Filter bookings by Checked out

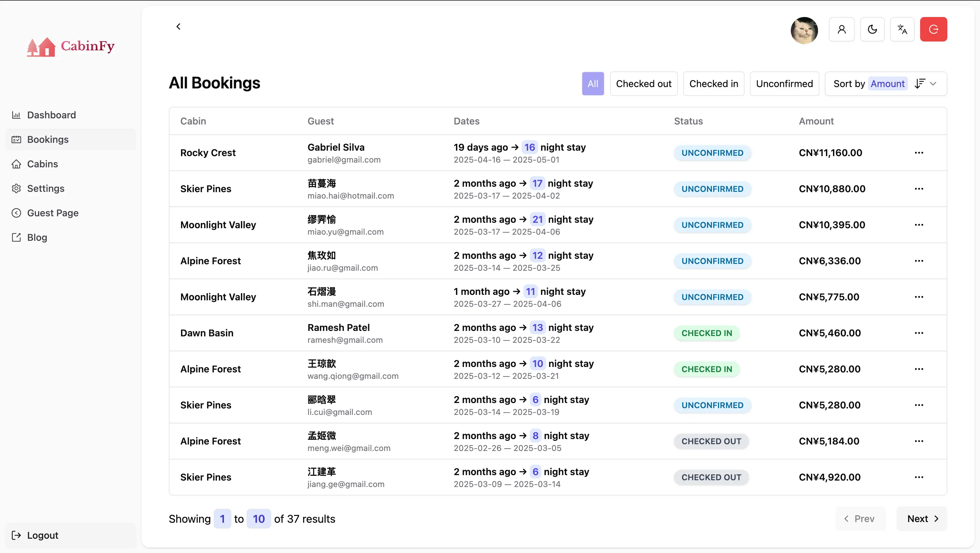(x=643, y=84)
